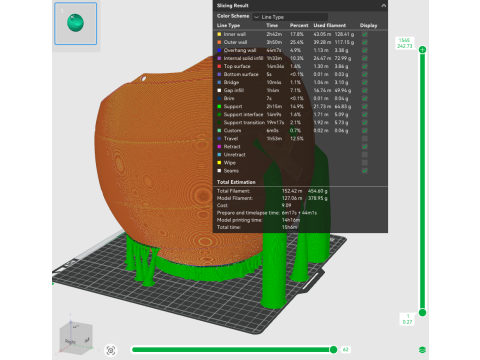This screenshot has width=480, height=360.
Task: Click the Brim row label
Action: (229, 98)
